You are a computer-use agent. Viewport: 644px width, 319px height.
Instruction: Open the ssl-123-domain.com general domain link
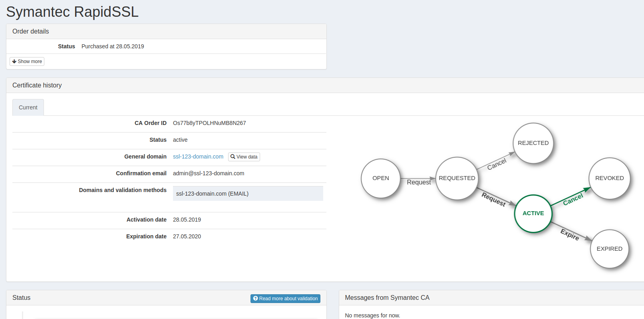coord(198,157)
